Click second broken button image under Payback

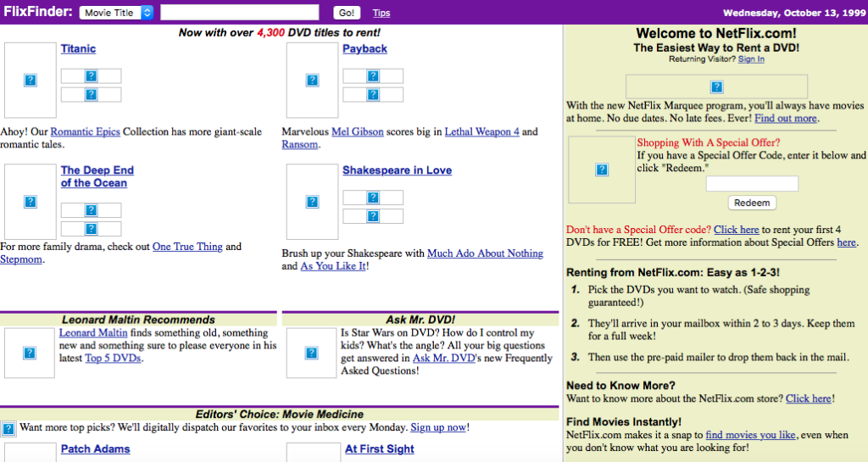(x=373, y=95)
